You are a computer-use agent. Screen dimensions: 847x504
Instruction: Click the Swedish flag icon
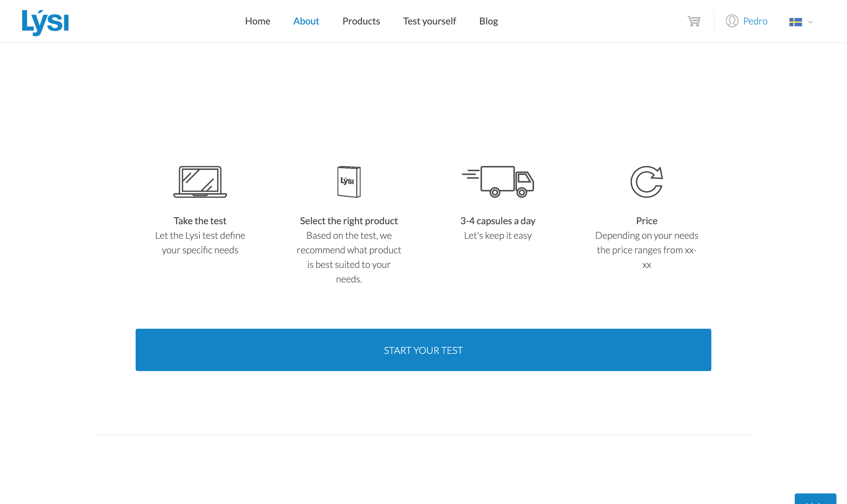795,22
